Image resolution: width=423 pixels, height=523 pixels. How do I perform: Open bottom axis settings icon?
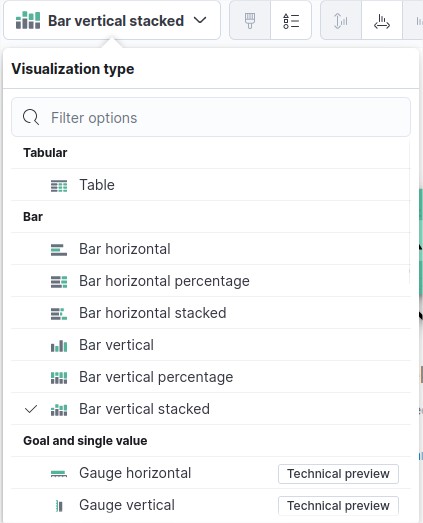382,21
